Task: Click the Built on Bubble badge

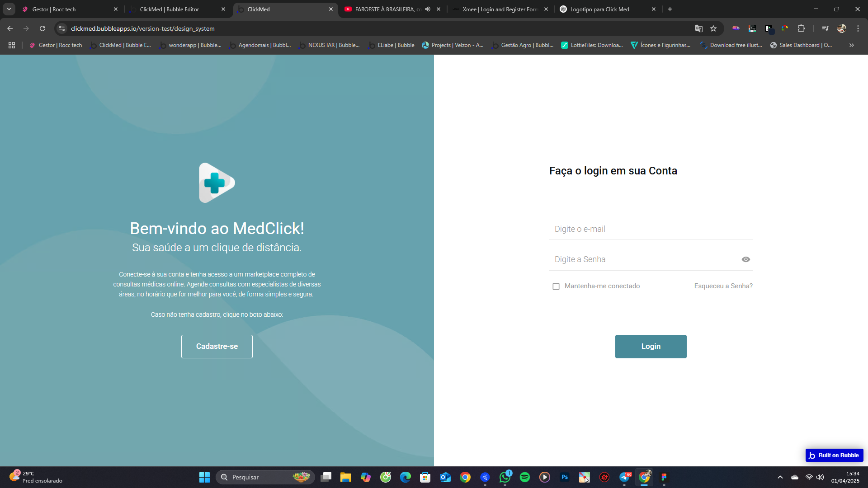Action: pyautogui.click(x=834, y=455)
